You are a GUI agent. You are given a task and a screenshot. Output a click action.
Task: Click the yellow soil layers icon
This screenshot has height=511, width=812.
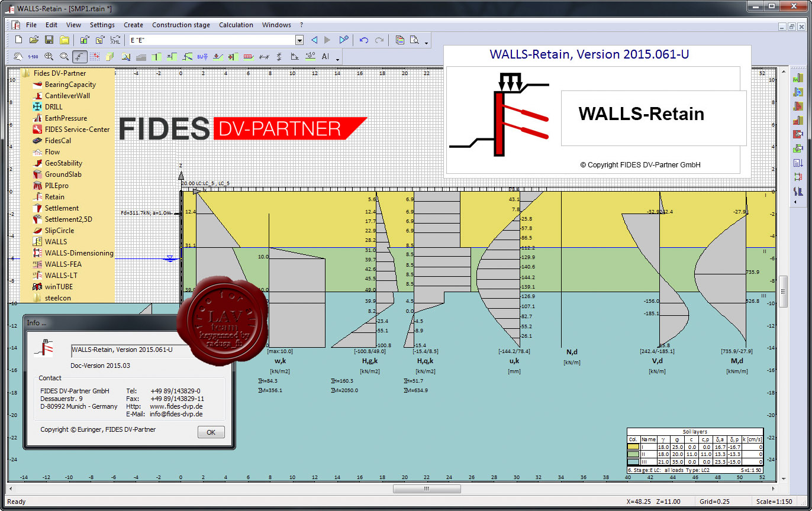110,57
